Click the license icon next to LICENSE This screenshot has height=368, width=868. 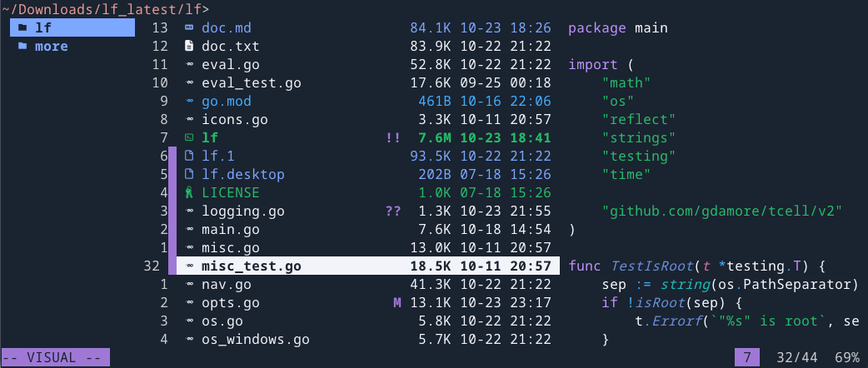pos(189,193)
